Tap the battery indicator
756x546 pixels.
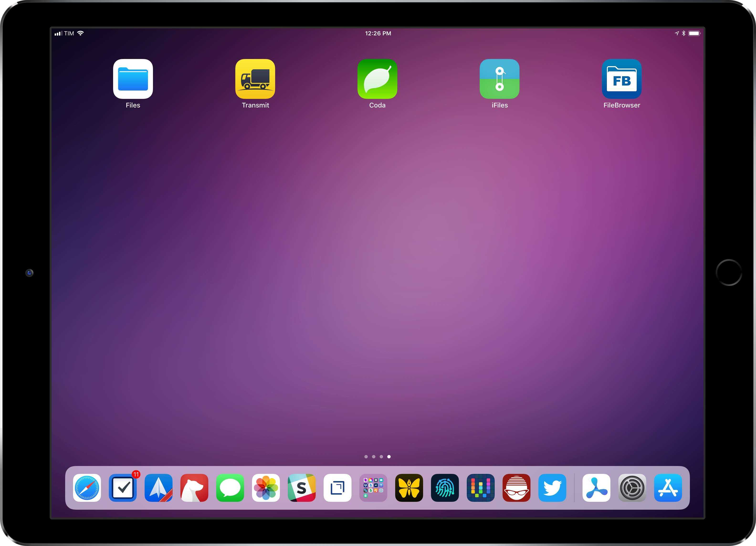[695, 33]
